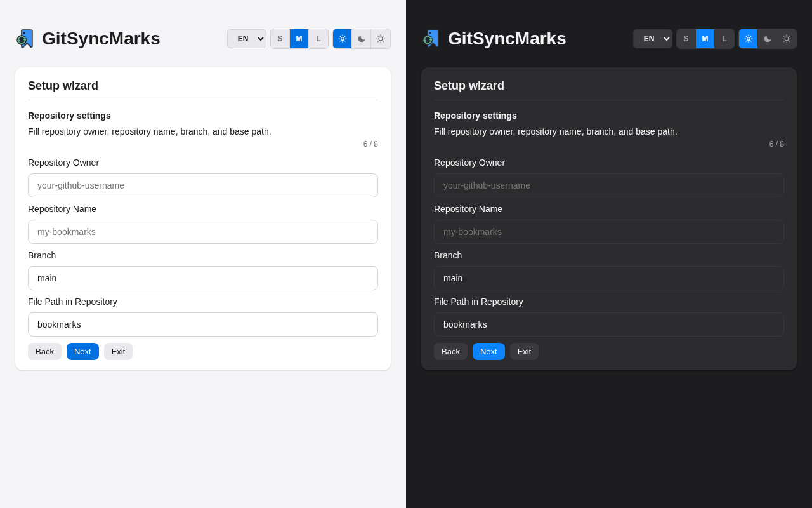
Task: Toggle size M in the dark panel
Action: 705,39
